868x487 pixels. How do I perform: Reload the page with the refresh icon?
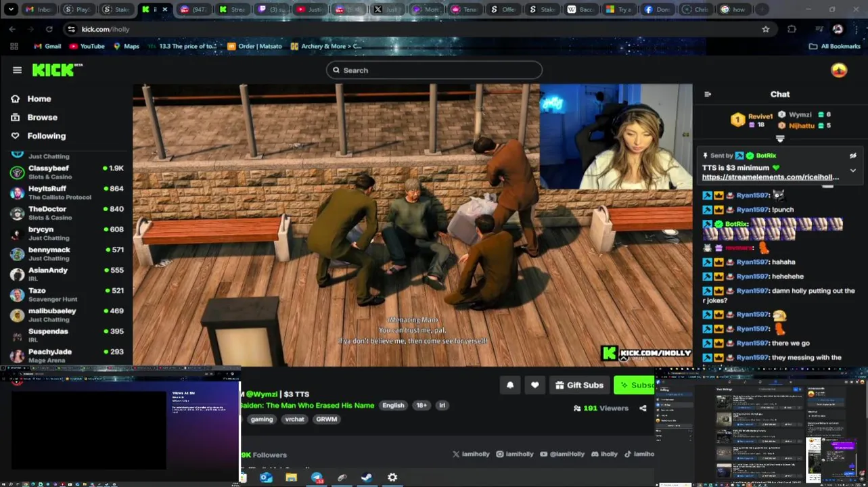[49, 29]
